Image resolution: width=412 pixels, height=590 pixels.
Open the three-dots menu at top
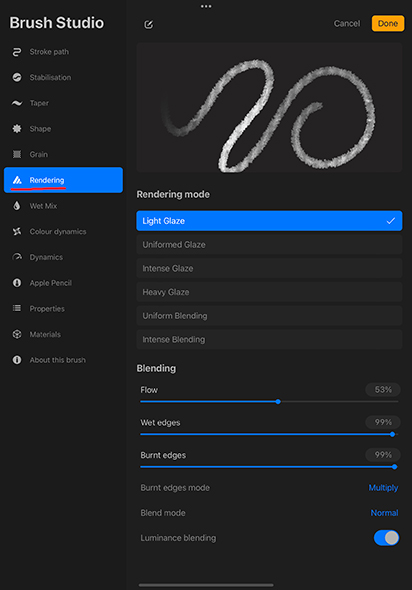(x=206, y=6)
